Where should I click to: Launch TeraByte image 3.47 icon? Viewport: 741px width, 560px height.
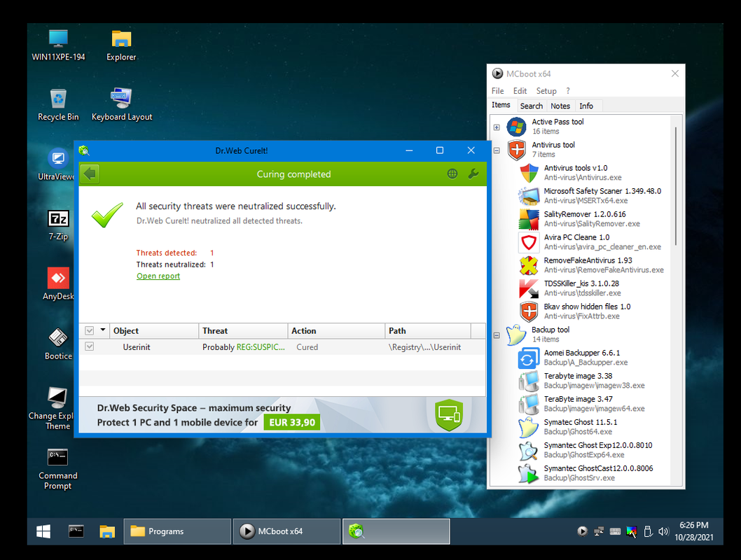pyautogui.click(x=529, y=404)
